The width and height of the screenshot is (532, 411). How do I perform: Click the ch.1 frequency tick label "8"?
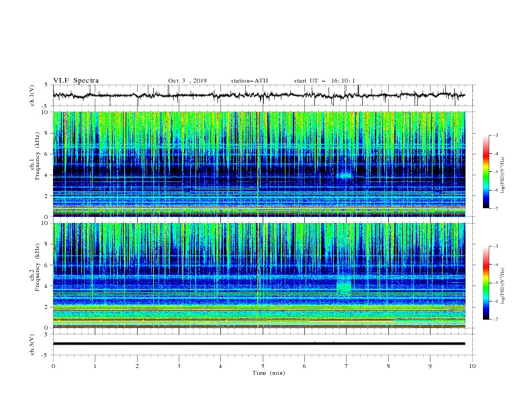[x=47, y=133]
